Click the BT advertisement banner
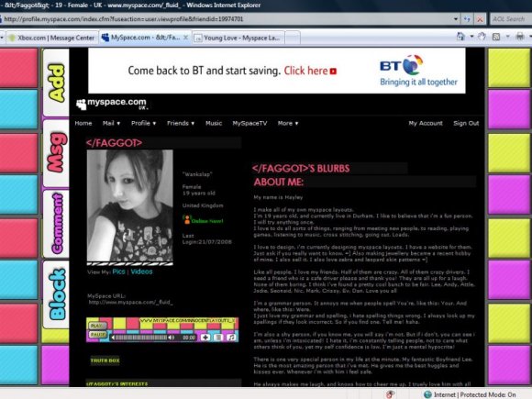The width and height of the screenshot is (532, 399). pyautogui.click(x=277, y=71)
